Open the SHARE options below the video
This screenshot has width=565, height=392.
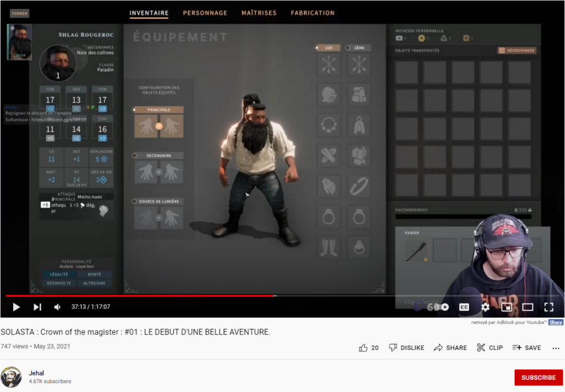pos(450,348)
